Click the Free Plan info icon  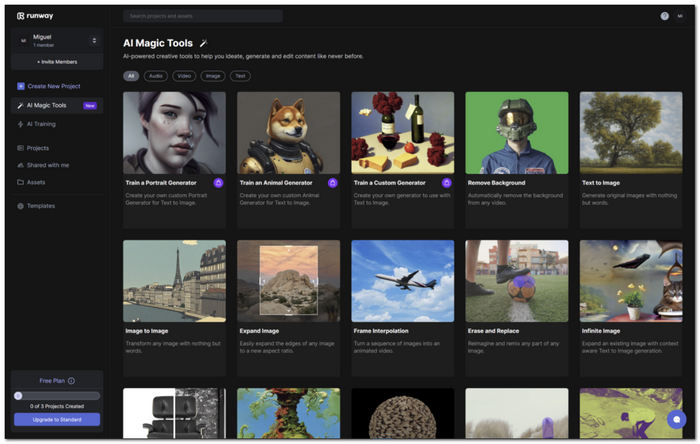pos(71,381)
